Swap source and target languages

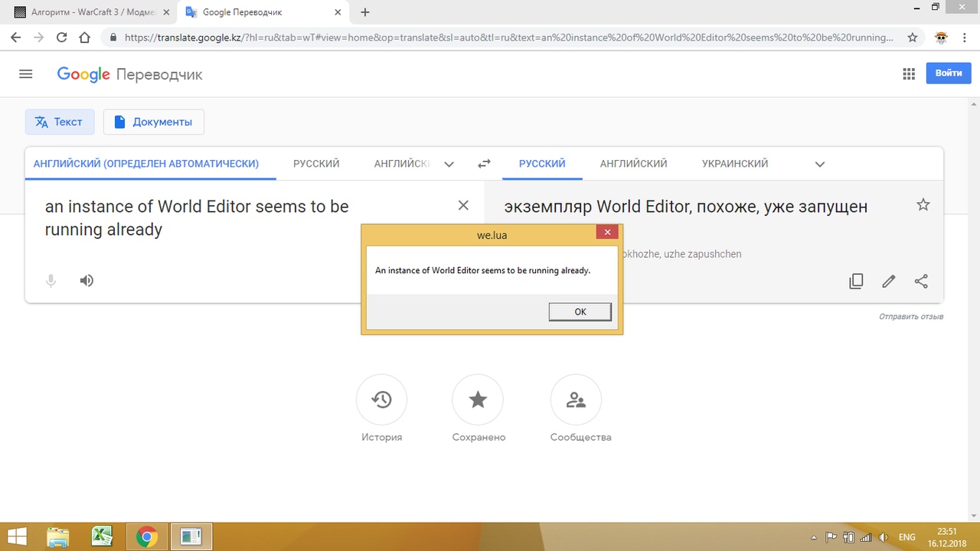click(x=484, y=164)
